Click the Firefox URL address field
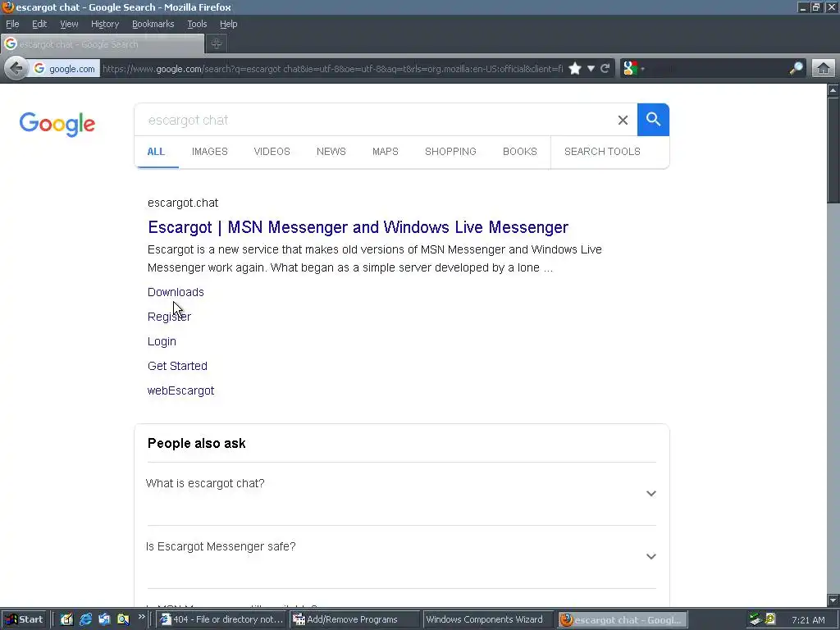The width and height of the screenshot is (840, 630). (x=332, y=69)
